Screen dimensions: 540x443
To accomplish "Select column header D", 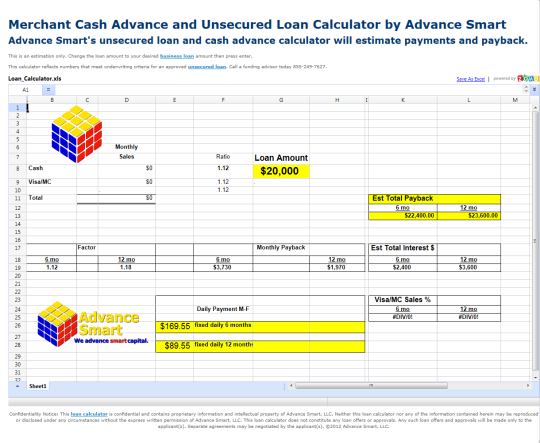I will click(x=127, y=100).
